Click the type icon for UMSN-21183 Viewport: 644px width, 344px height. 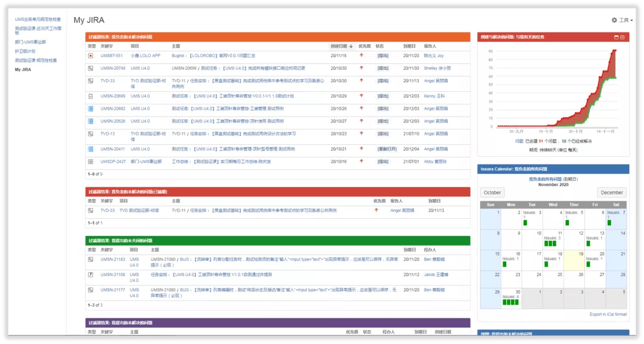[x=91, y=259]
